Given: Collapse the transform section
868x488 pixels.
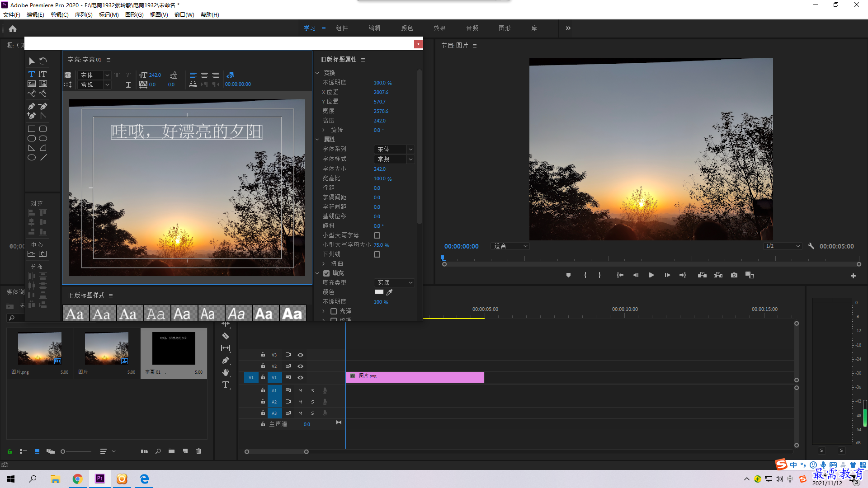Looking at the screenshot, I should click(x=317, y=73).
